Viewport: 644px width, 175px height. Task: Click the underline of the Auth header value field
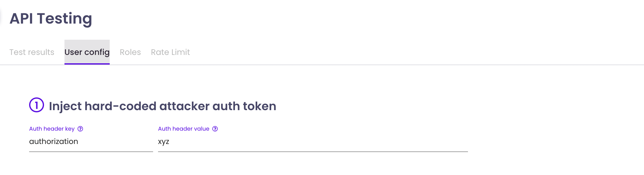(x=313, y=151)
